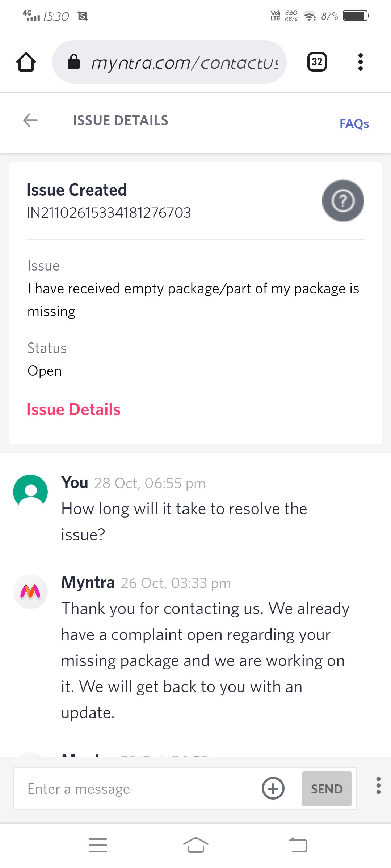Open the FAQs link
The image size is (391, 868).
click(x=354, y=124)
